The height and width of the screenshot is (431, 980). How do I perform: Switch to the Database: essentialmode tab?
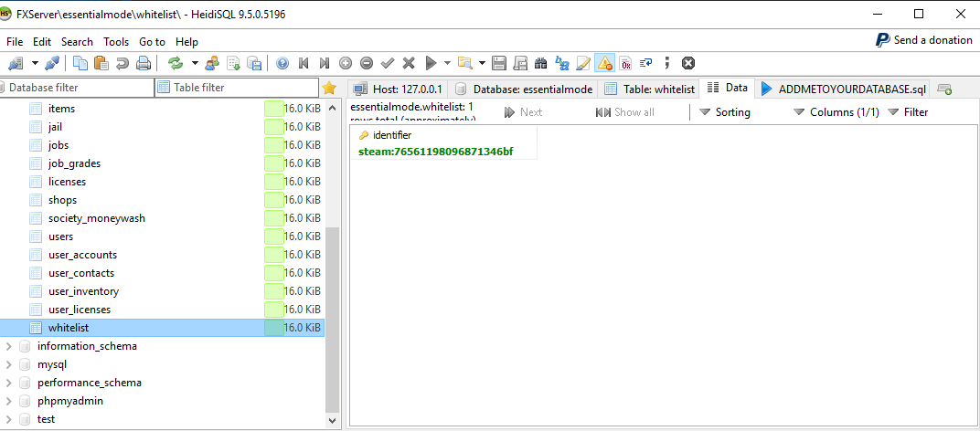tap(523, 89)
